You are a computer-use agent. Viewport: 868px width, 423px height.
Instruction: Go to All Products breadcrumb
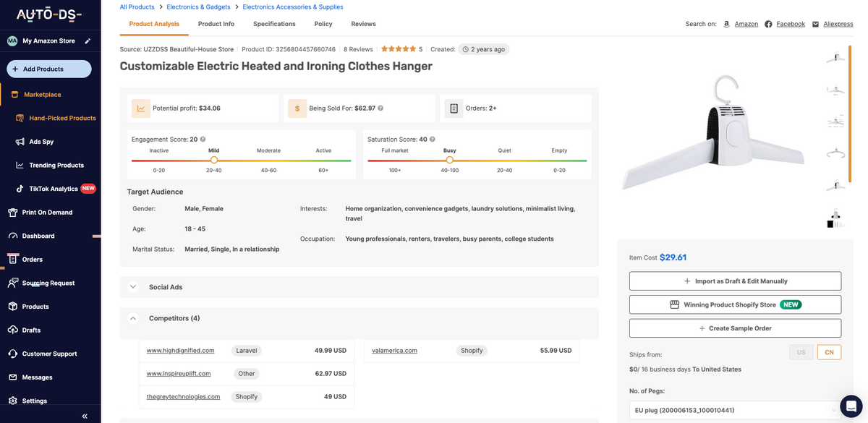pos(137,7)
